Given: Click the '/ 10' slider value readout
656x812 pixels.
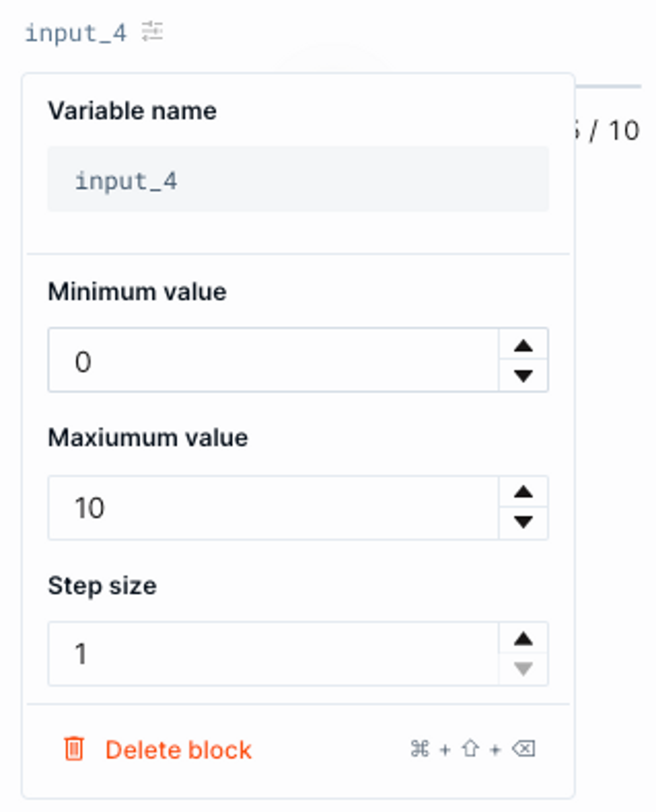Looking at the screenshot, I should tap(614, 131).
